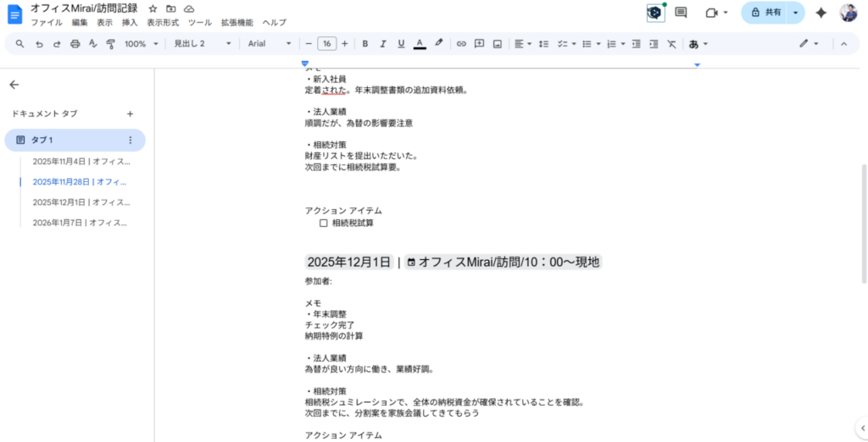Click the 共有 share button
The image size is (868, 442).
click(x=764, y=13)
